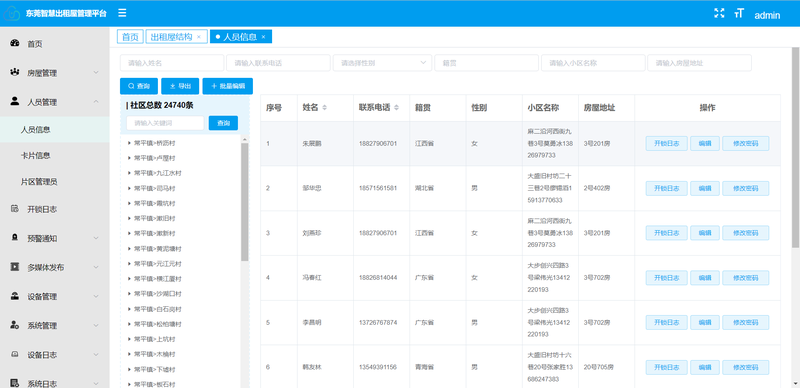This screenshot has width=800, height=388.
Task: Click the 导出 export button
Action: pyautogui.click(x=180, y=86)
